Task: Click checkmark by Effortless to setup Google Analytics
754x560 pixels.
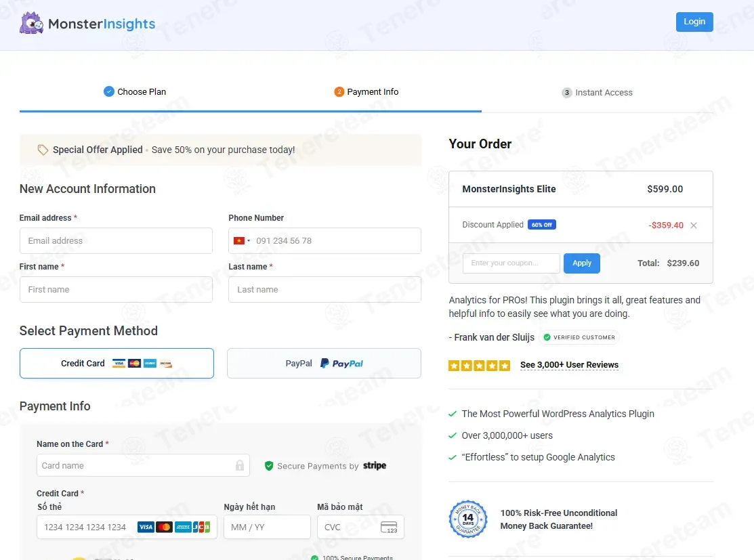Action: tap(452, 457)
